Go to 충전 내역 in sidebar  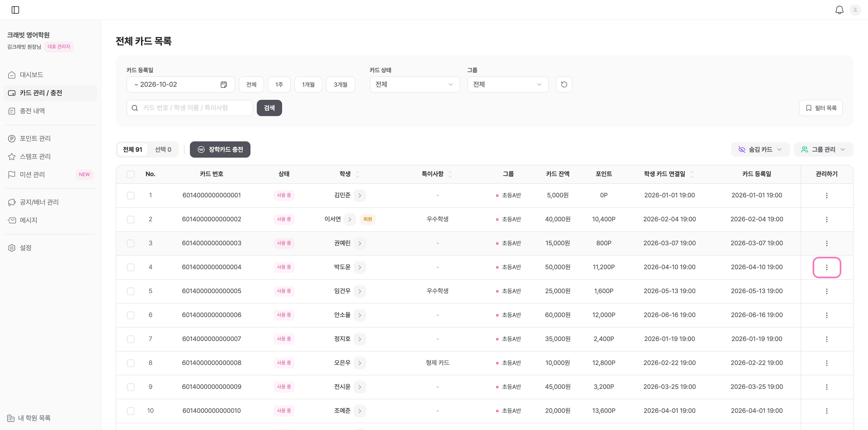coord(51,111)
